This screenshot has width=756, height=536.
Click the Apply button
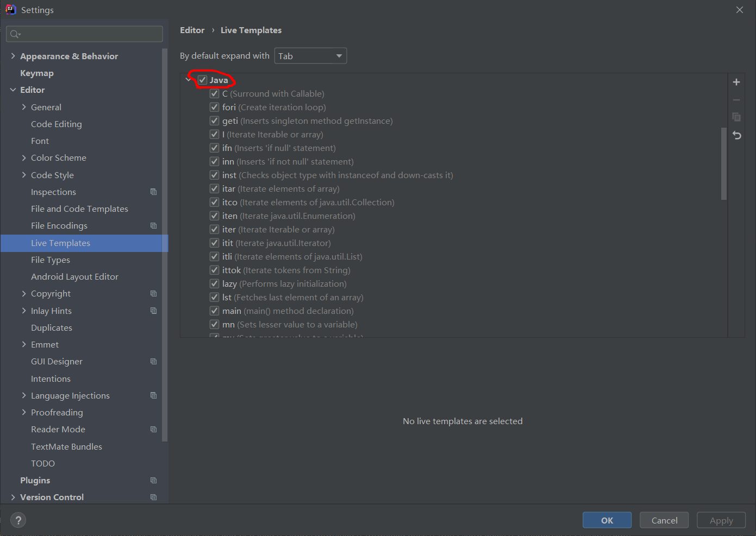721,520
